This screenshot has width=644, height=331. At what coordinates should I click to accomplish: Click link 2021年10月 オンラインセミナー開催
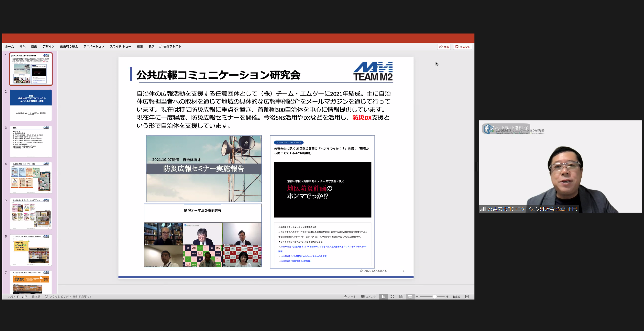[x=322, y=249]
